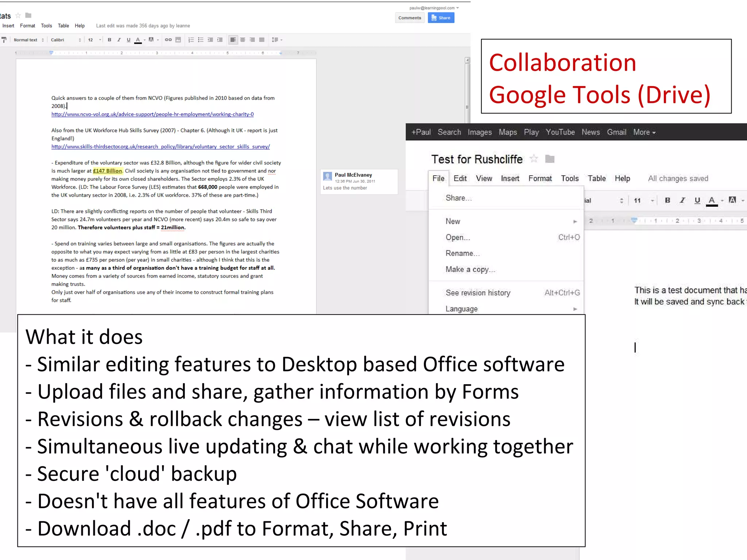Image resolution: width=747 pixels, height=560 pixels.
Task: Open Insert menu in the stats document
Action: [x=8, y=26]
